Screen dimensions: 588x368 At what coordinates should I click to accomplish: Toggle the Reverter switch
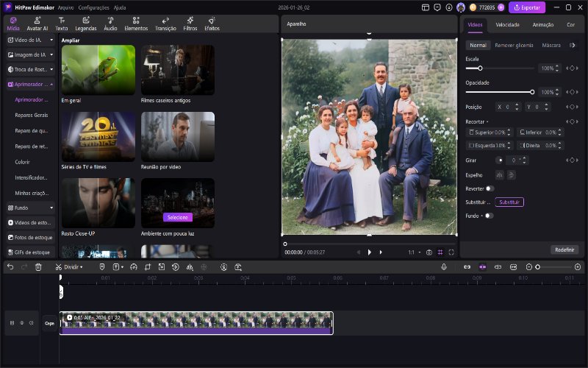490,188
